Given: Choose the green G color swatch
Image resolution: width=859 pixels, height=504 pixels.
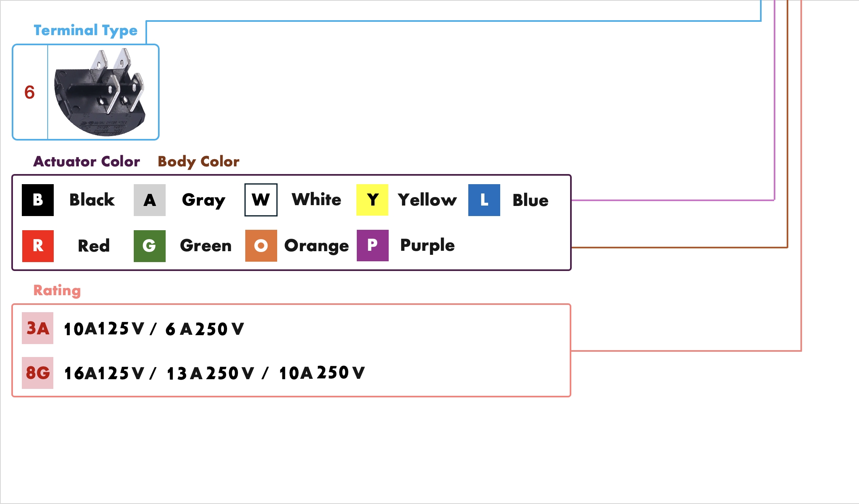Looking at the screenshot, I should point(149,246).
